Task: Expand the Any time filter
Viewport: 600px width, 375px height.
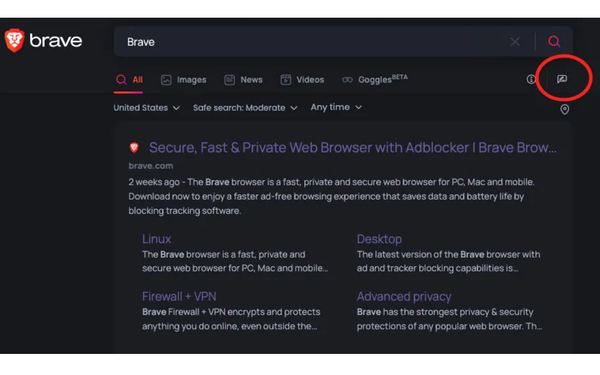Action: click(x=336, y=107)
